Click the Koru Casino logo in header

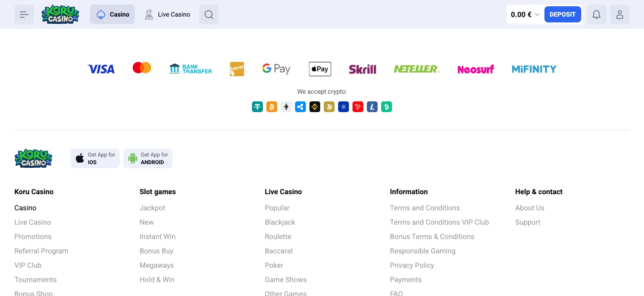pyautogui.click(x=60, y=14)
